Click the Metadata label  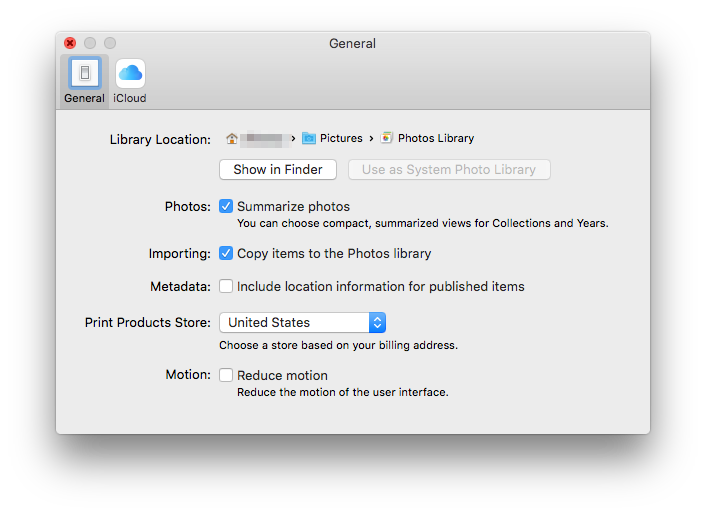coord(181,287)
